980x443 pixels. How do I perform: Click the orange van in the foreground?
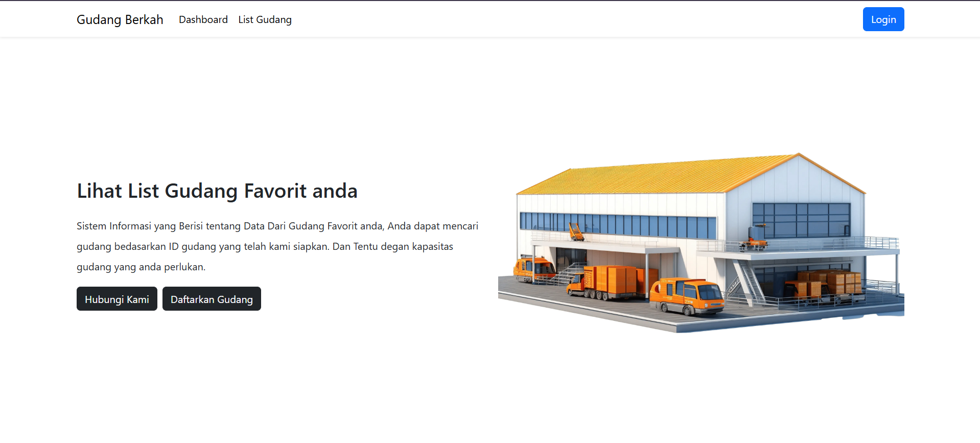686,296
